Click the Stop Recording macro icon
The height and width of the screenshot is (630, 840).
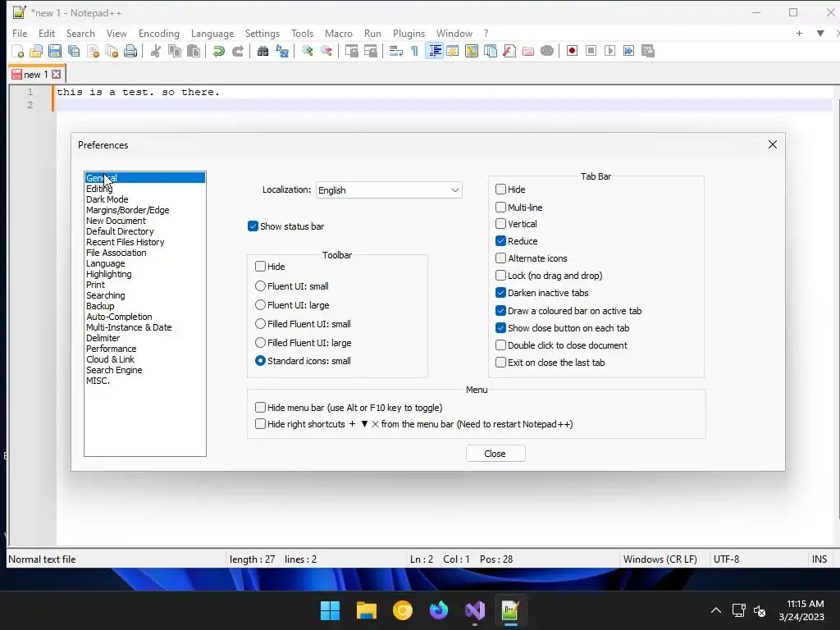[x=591, y=51]
